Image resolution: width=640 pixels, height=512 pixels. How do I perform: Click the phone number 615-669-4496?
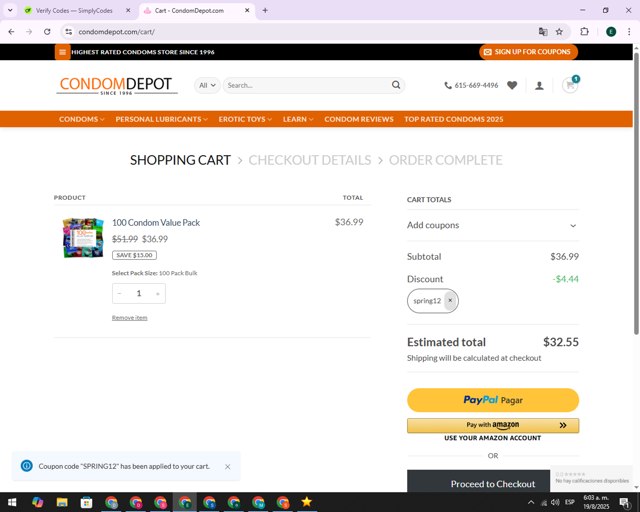[471, 85]
